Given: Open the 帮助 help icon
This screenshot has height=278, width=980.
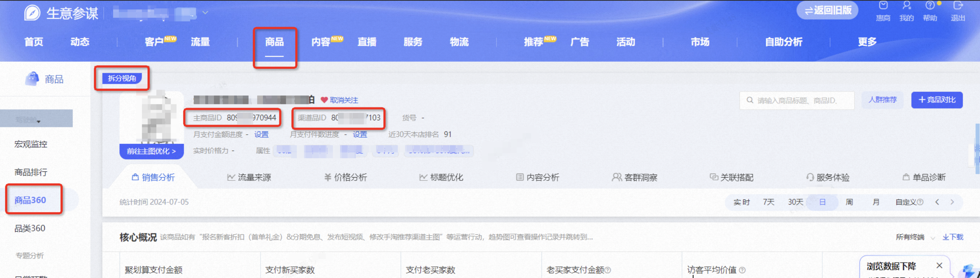Looking at the screenshot, I should click(930, 5).
